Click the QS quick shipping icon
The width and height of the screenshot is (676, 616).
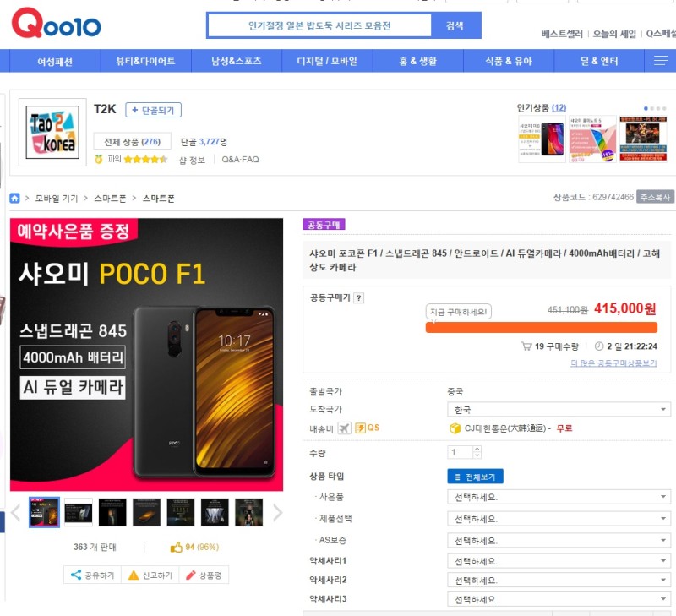(368, 428)
